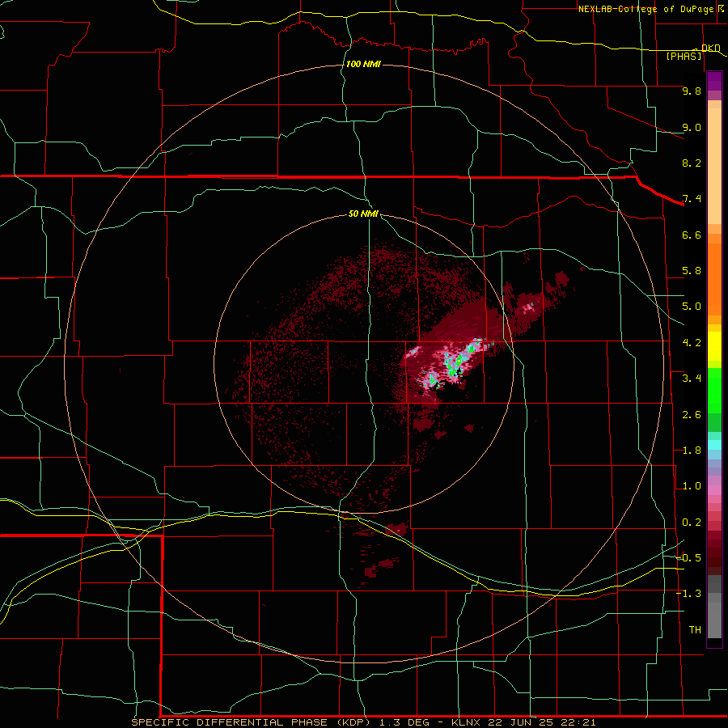Click the 3.4 scale value

click(x=692, y=379)
